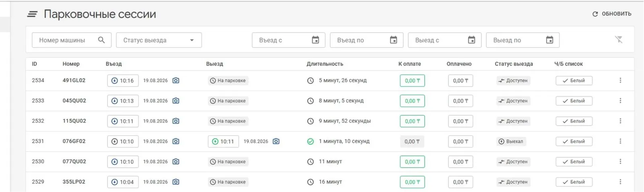Open three-dot menu for session 2532

point(620,121)
